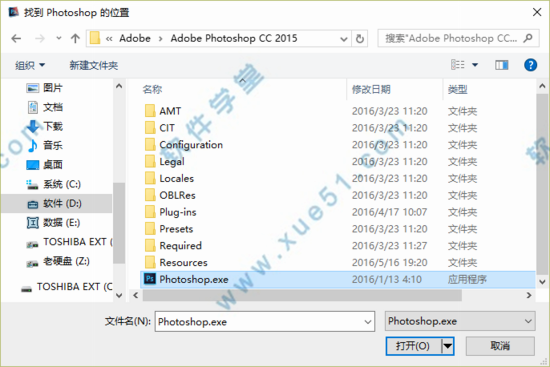Open 软件 (D:) drive
The height and width of the screenshot is (367, 550).
point(56,203)
